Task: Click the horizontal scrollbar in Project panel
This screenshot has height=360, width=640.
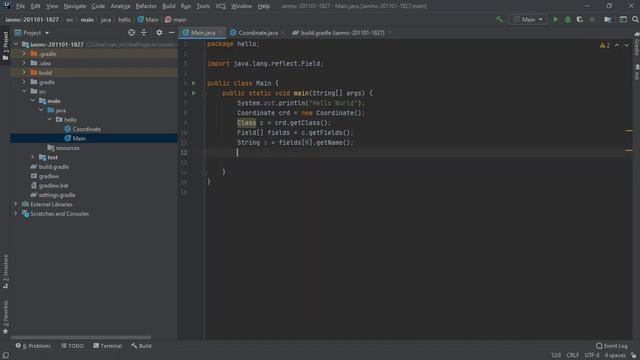Action: (x=81, y=338)
